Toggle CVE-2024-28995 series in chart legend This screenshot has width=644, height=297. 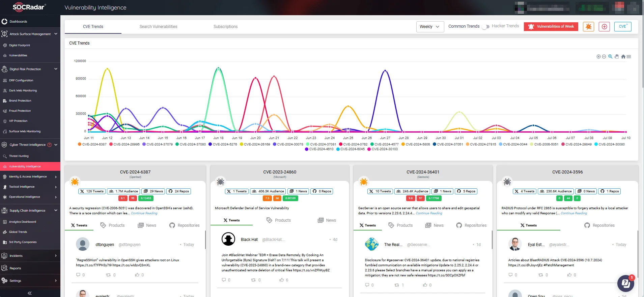pyautogui.click(x=124, y=144)
